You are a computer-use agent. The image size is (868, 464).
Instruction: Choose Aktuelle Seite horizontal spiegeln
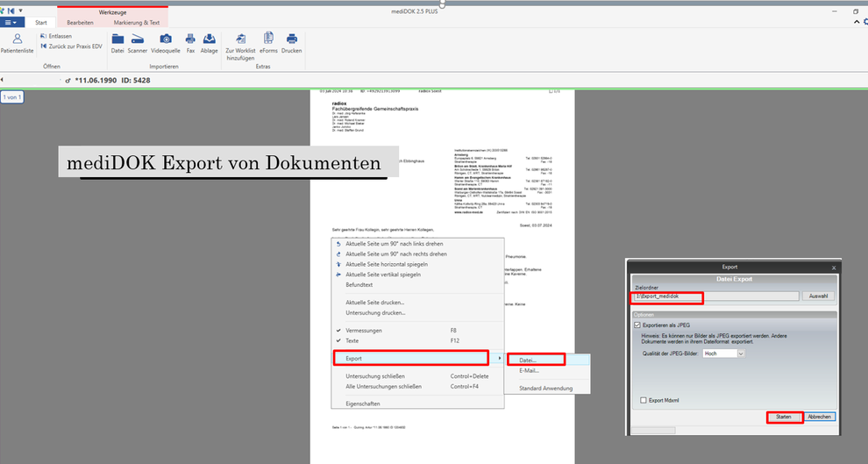coord(417,264)
